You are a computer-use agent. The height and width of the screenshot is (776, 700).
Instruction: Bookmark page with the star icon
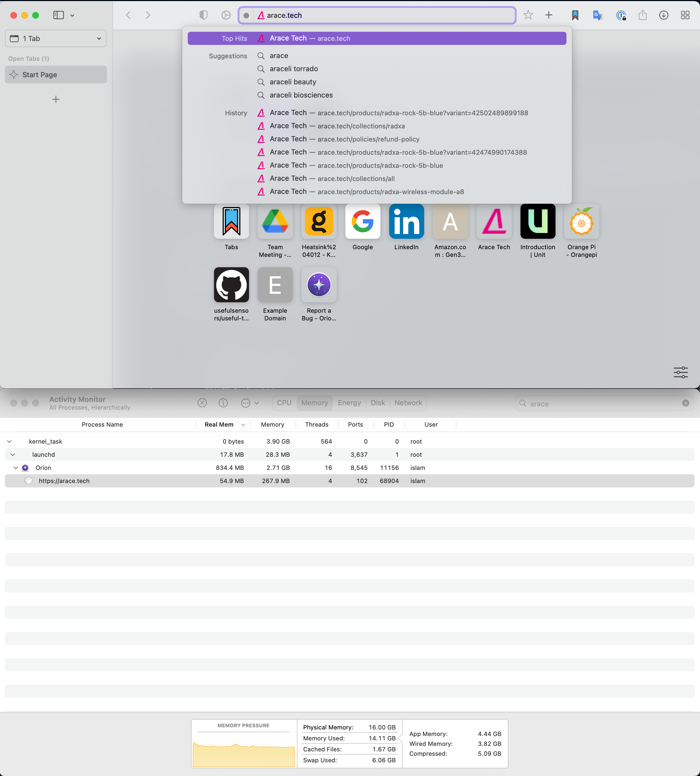528,15
